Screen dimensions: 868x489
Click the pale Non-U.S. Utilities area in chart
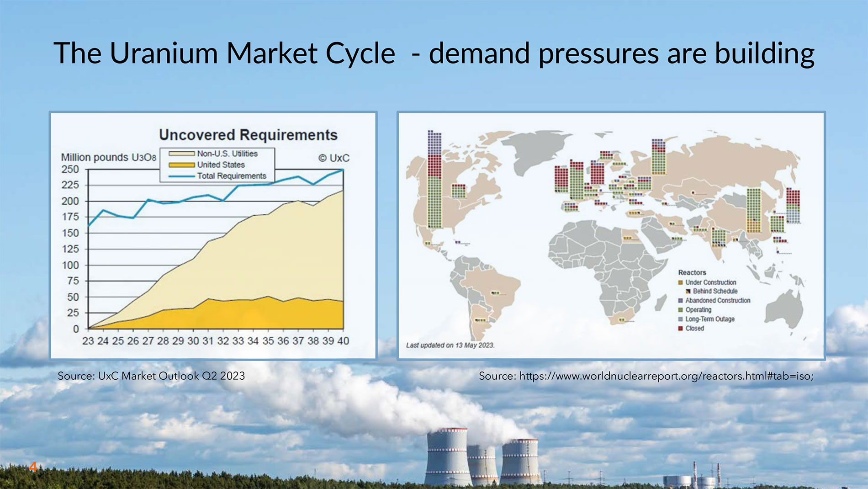(x=274, y=256)
